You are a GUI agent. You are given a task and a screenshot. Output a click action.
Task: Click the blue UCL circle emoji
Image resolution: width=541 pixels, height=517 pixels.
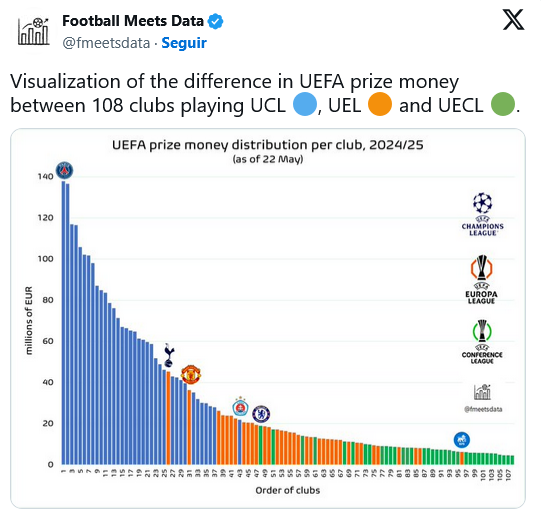tap(305, 104)
